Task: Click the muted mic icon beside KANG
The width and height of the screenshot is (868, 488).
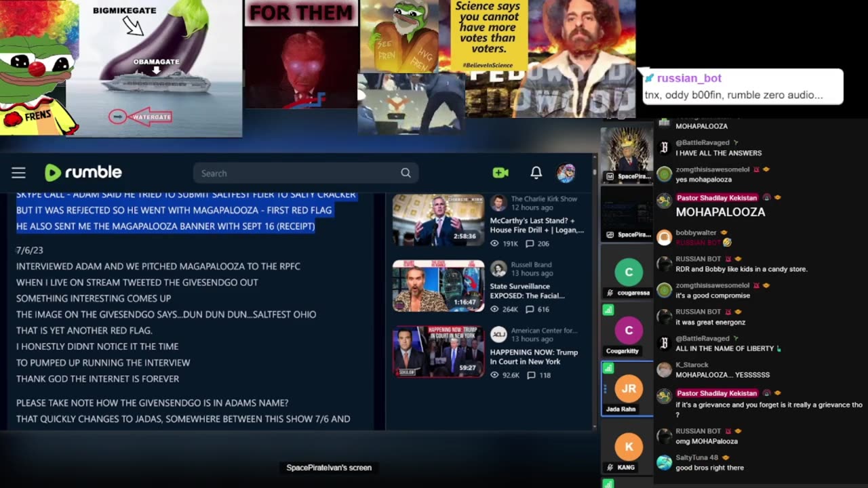Action: [x=610, y=468]
